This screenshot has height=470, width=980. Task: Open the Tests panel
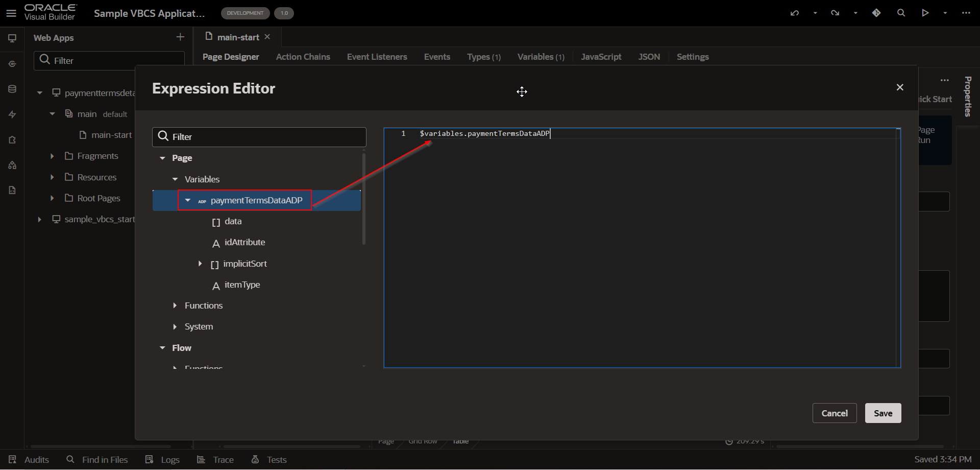269,460
